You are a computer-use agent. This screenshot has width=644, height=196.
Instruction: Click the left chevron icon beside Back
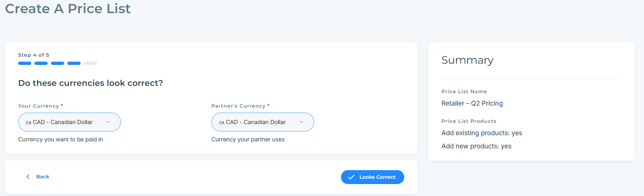[x=28, y=177]
